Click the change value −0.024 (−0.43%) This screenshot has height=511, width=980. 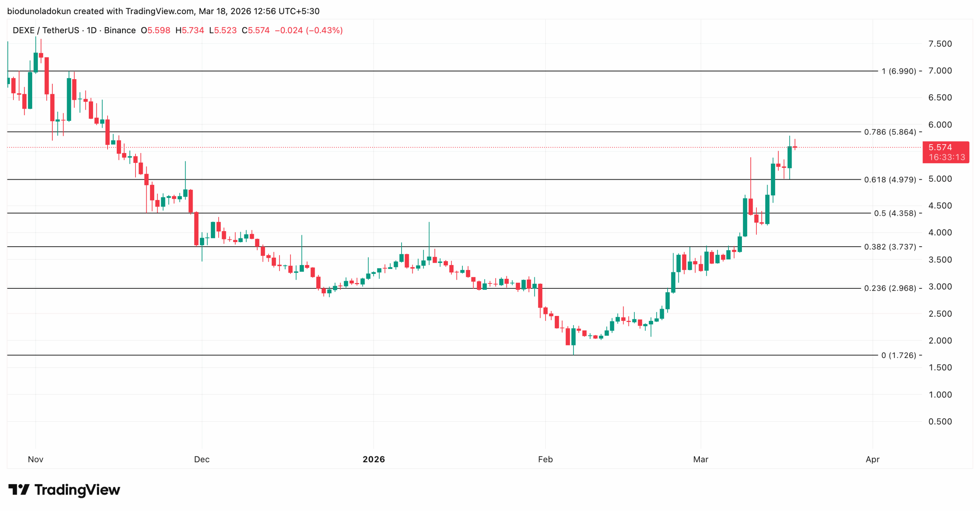[x=309, y=30]
